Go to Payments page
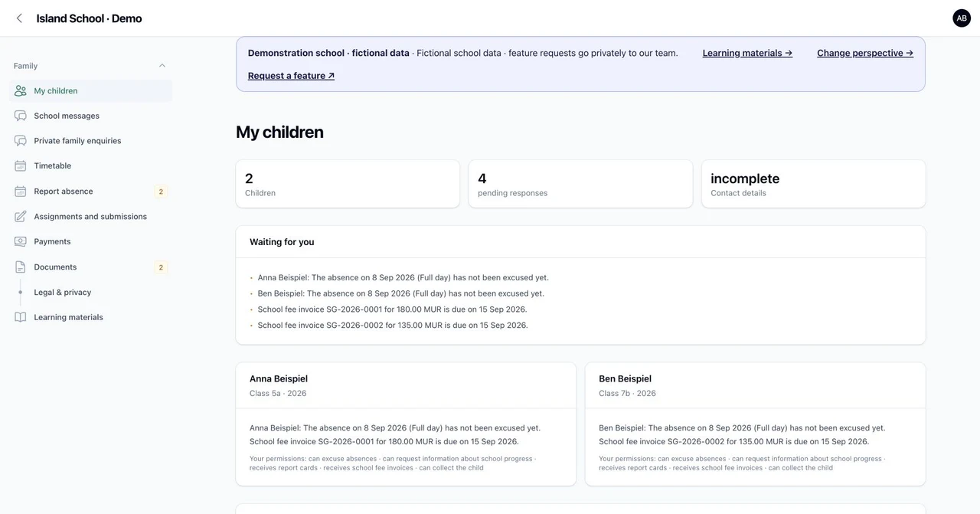The width and height of the screenshot is (980, 514). pos(91,242)
